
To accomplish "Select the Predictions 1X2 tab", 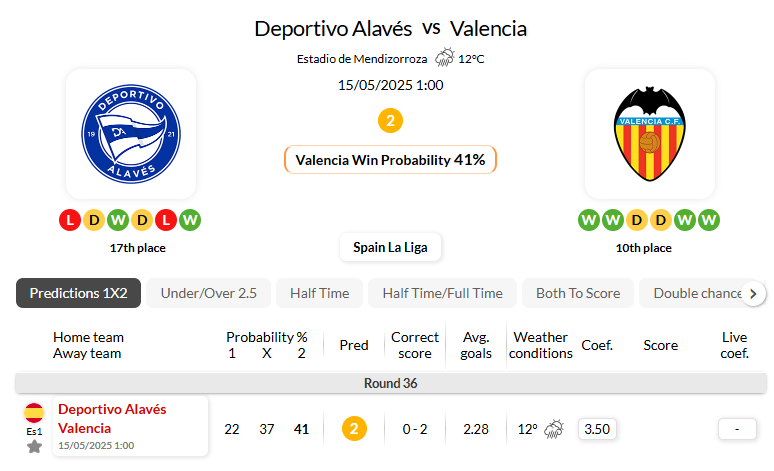I will point(79,293).
